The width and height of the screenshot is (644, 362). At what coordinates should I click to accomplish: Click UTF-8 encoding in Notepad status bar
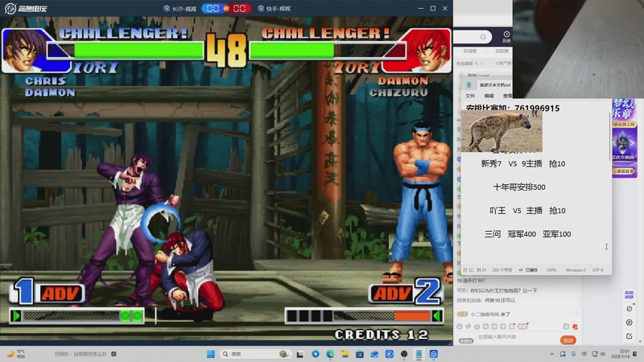(x=597, y=270)
